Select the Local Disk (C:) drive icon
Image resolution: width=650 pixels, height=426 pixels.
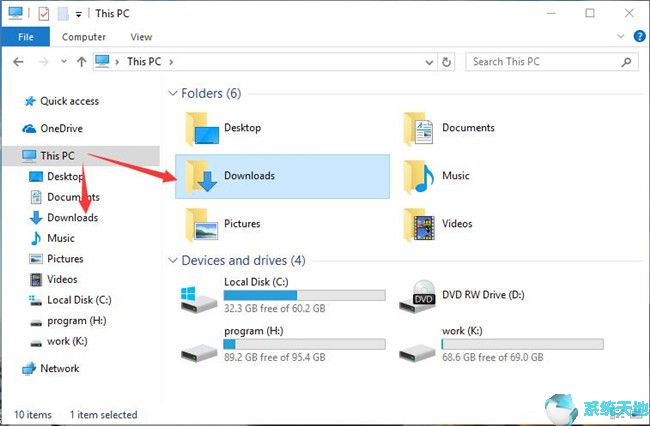coord(199,300)
